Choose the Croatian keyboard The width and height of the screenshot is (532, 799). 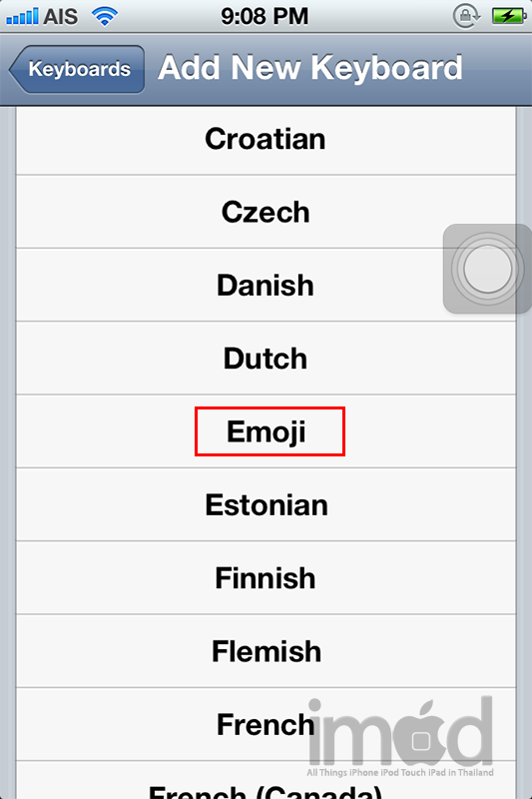tap(266, 139)
